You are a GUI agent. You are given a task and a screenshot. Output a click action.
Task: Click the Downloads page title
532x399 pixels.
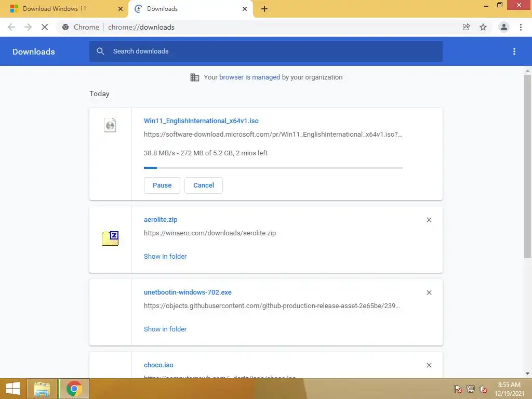[34, 51]
